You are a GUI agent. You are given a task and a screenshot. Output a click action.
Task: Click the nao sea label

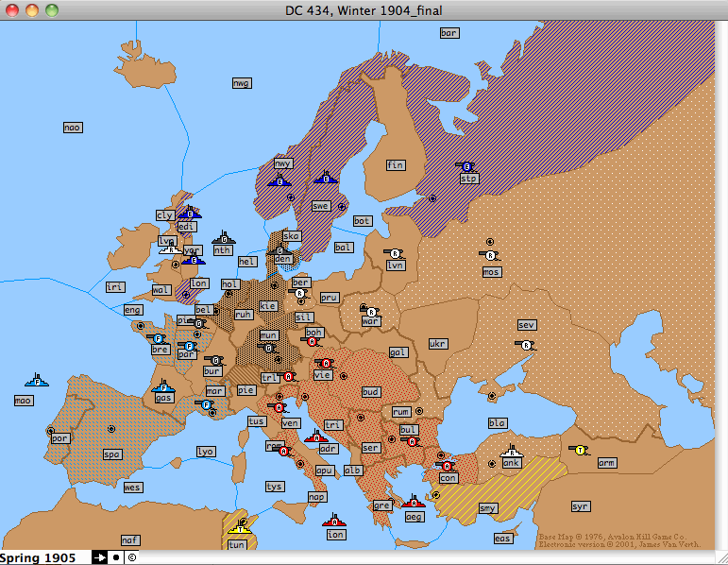click(x=73, y=128)
